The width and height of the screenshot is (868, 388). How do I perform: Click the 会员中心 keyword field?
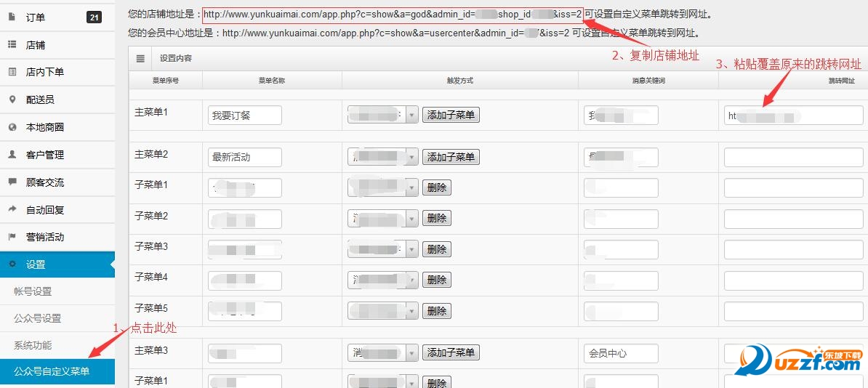(621, 353)
